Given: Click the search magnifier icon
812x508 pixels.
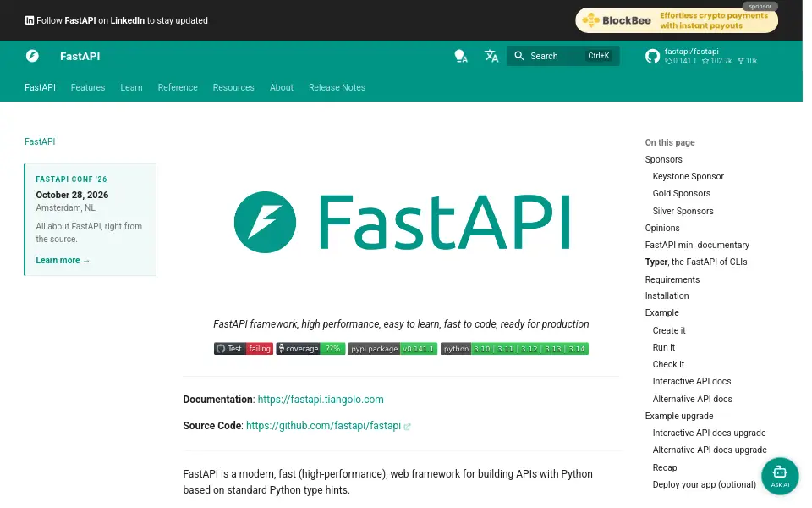Looking at the screenshot, I should click(x=518, y=56).
